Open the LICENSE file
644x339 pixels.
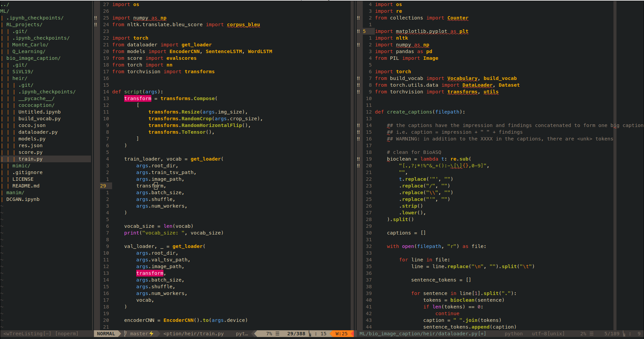click(x=23, y=179)
